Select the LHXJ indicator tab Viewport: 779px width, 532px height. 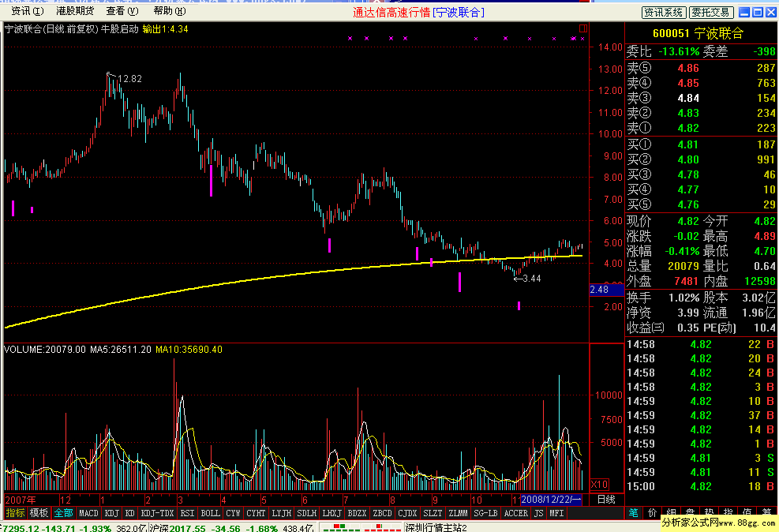click(x=331, y=513)
